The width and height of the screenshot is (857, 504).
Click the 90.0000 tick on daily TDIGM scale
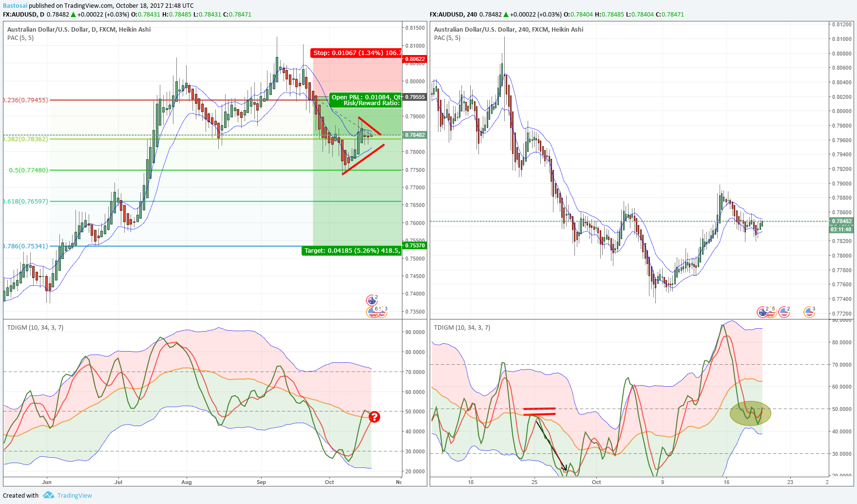point(415,332)
